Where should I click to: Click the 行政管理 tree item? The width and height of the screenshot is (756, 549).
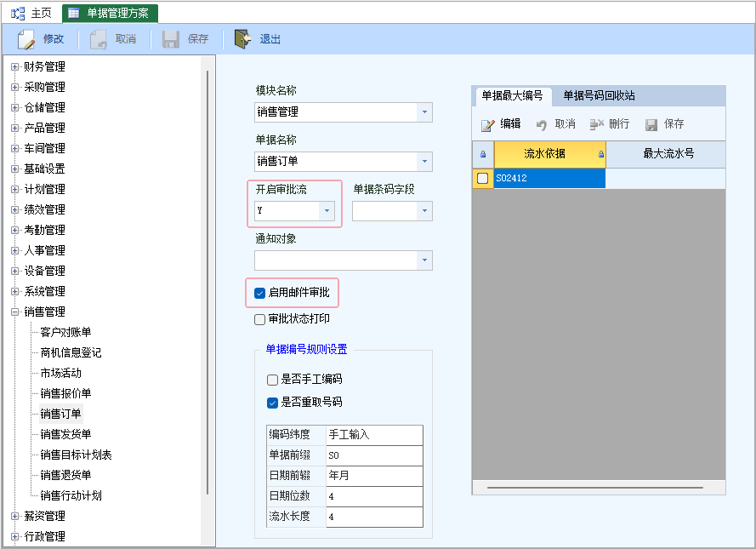[44, 536]
